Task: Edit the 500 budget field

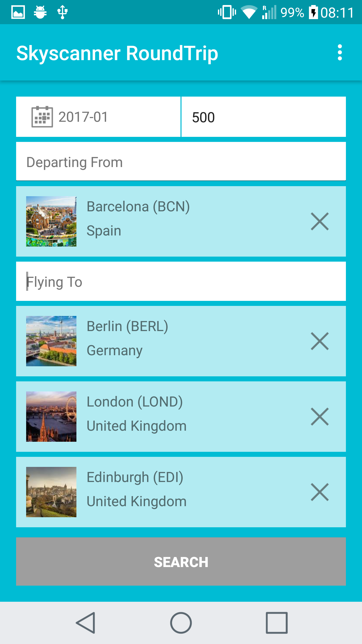Action: click(263, 117)
